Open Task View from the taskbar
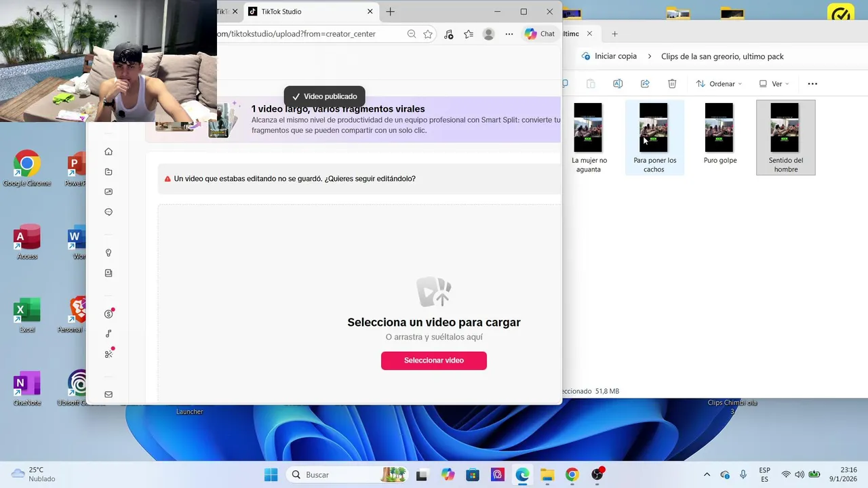Viewport: 868px width, 488px height. coord(422,475)
